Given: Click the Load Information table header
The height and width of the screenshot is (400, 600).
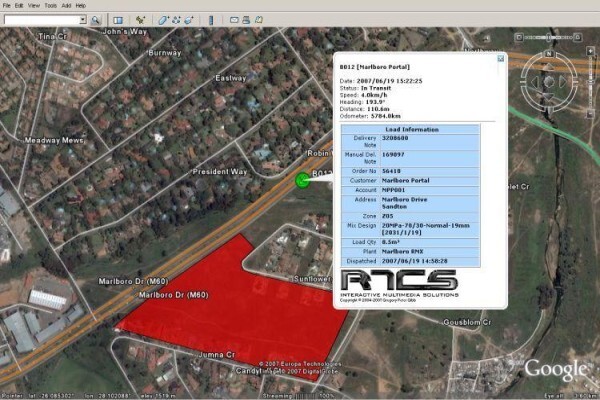Looking at the screenshot, I should click(410, 129).
